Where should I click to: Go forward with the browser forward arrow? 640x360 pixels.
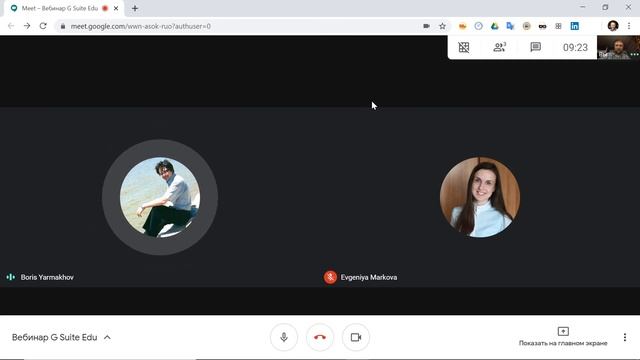27,26
